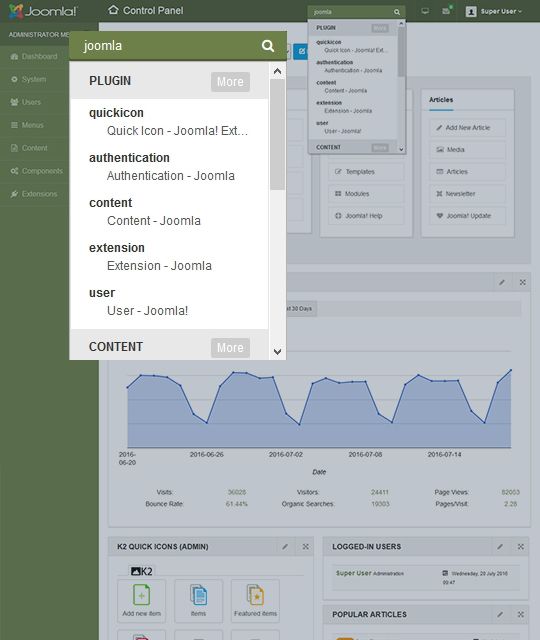Click the home icon beside Control Panel
The width and height of the screenshot is (540, 640).
coord(113,10)
